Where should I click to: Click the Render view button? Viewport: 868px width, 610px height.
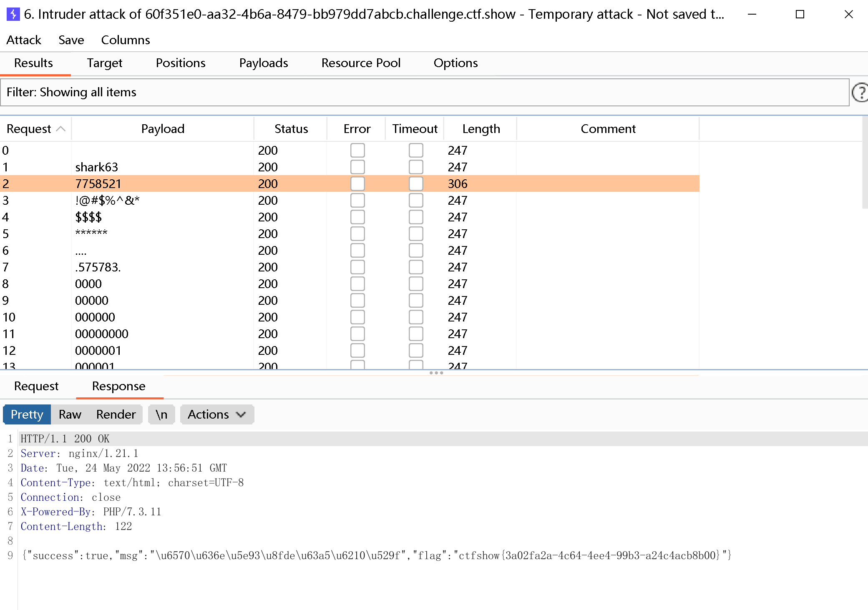116,414
